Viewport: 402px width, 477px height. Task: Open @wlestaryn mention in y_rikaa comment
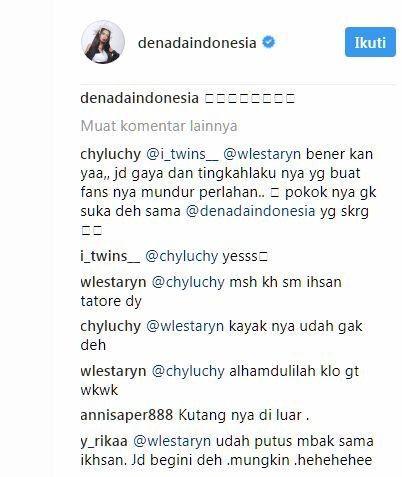pos(172,441)
